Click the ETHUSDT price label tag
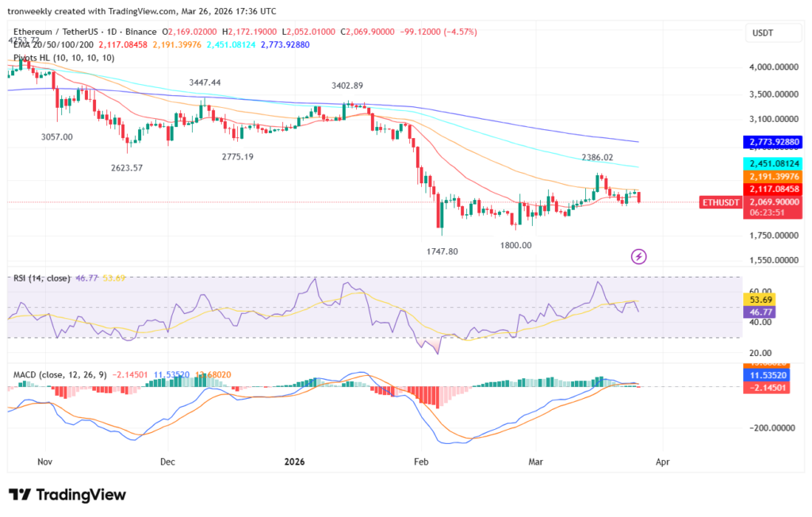812x517 pixels. tap(721, 202)
